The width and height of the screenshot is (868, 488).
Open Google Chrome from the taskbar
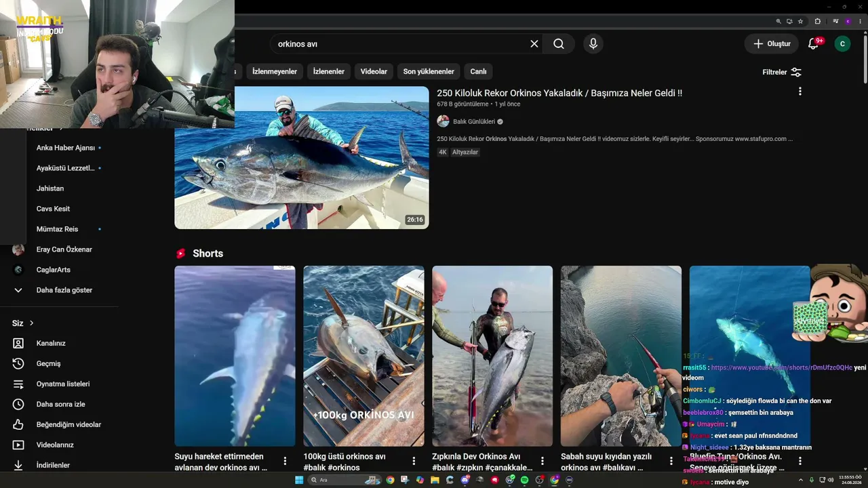[x=390, y=480]
